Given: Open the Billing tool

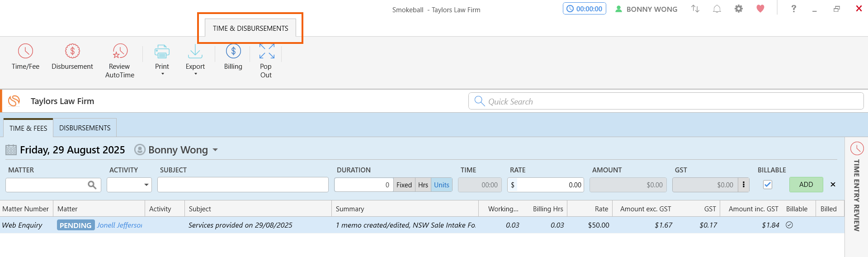Looking at the screenshot, I should 233,57.
